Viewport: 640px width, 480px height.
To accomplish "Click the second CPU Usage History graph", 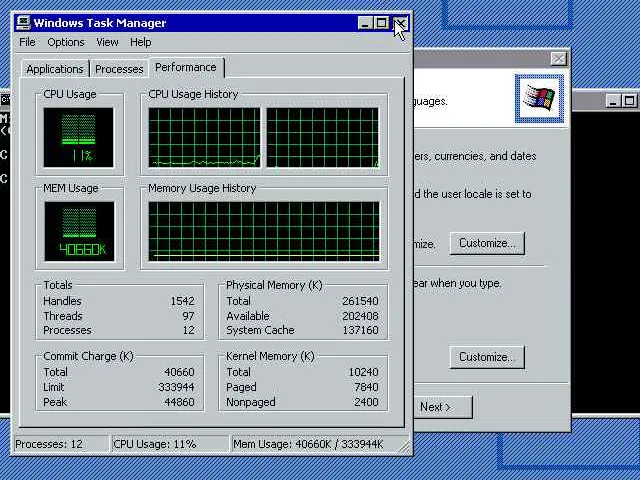I will [322, 138].
